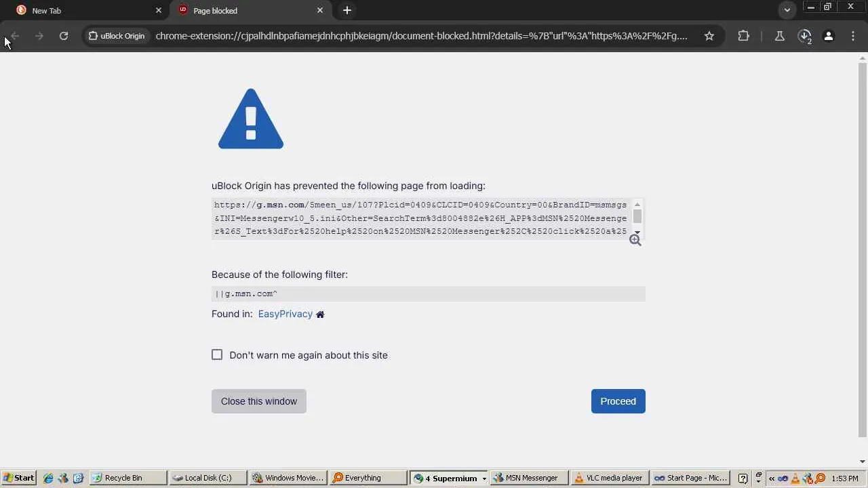Open a new browser tab

pyautogui.click(x=347, y=10)
